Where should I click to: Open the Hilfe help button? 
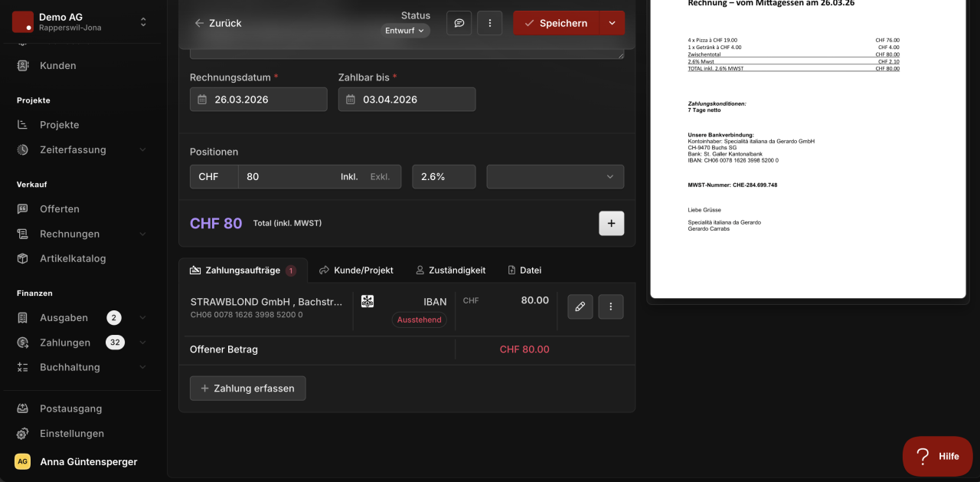click(937, 457)
